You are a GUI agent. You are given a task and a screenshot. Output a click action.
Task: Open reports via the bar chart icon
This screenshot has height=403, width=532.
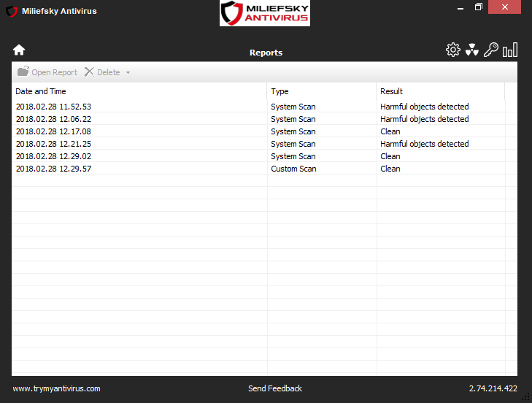pos(510,50)
